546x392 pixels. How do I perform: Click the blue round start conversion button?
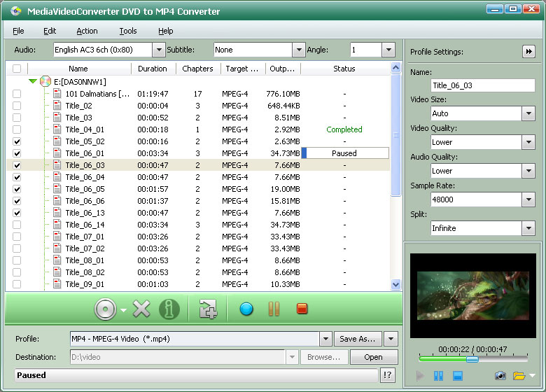pos(246,309)
